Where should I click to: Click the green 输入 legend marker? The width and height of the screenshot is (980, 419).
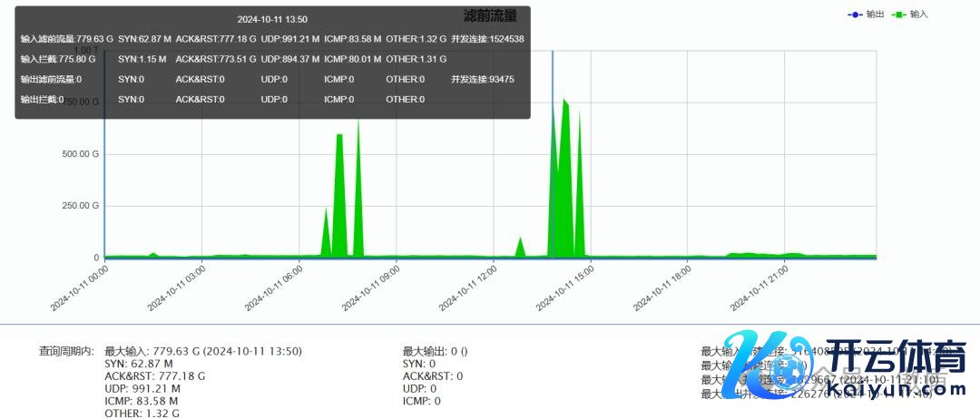pyautogui.click(x=898, y=15)
